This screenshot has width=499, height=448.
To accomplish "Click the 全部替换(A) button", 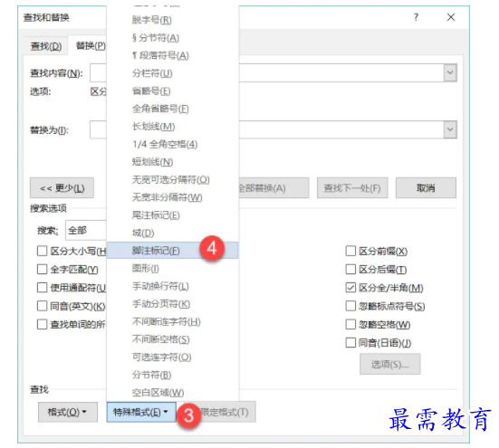I will [x=273, y=188].
